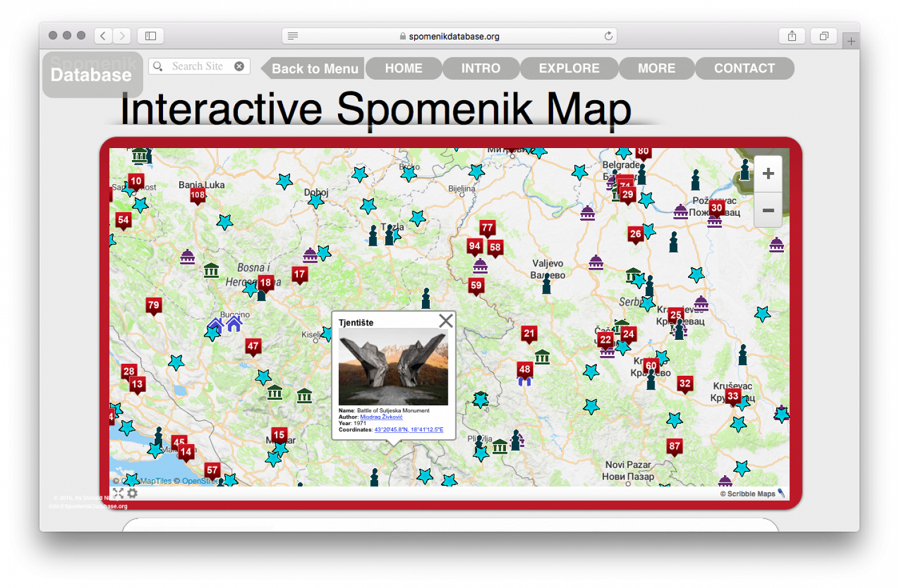Select red map marker 28
Viewport: 899px width, 588px height.
tap(129, 372)
